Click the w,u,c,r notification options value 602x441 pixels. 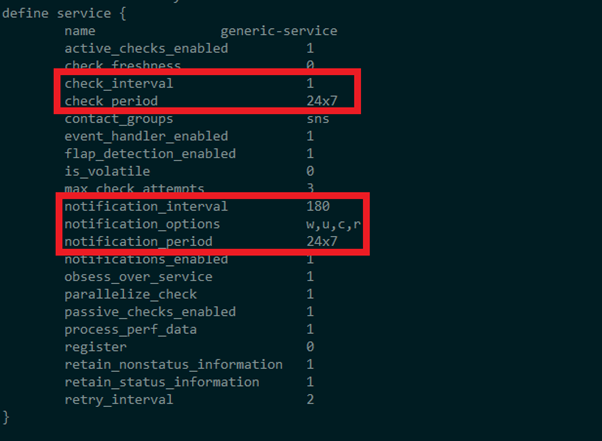335,224
